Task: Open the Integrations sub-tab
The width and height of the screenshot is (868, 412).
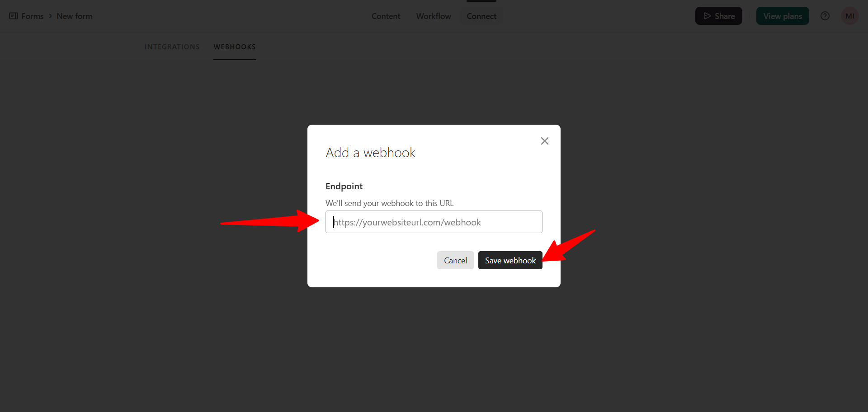Action: (172, 47)
